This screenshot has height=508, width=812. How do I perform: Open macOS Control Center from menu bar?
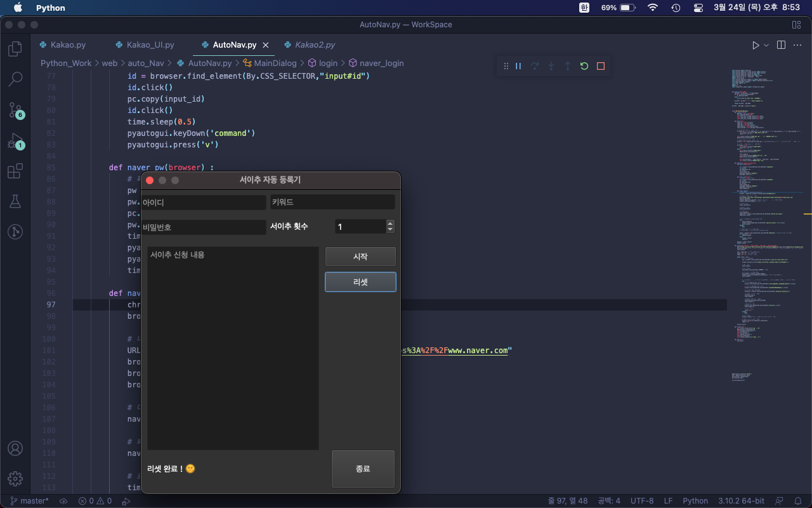pyautogui.click(x=698, y=8)
